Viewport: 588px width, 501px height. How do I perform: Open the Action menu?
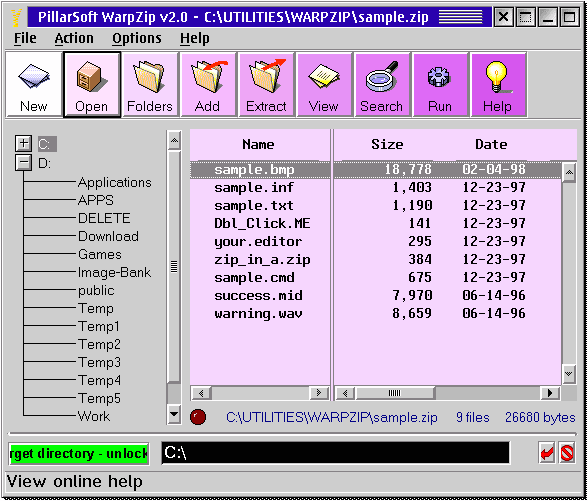pos(74,38)
